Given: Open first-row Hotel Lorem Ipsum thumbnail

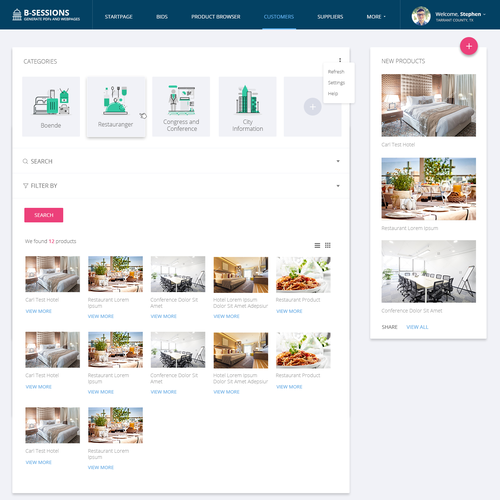Looking at the screenshot, I should pyautogui.click(x=241, y=275).
